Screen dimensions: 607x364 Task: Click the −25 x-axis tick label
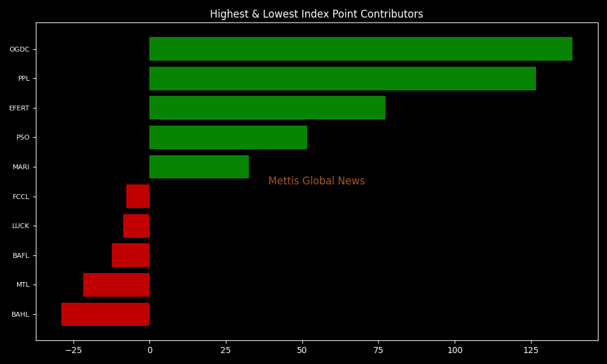coord(73,351)
